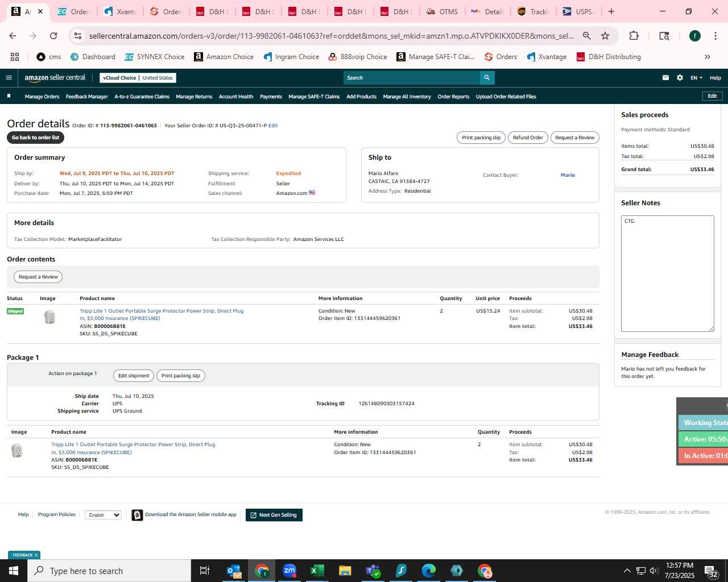Bookmark this page with star icon
This screenshot has width=728, height=582.
(x=605, y=36)
